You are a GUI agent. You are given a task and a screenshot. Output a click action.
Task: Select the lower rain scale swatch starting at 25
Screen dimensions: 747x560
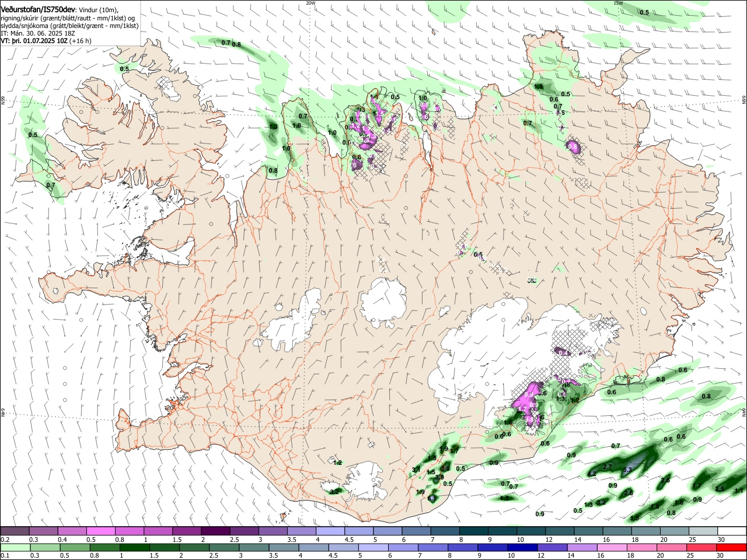pyautogui.click(x=701, y=547)
